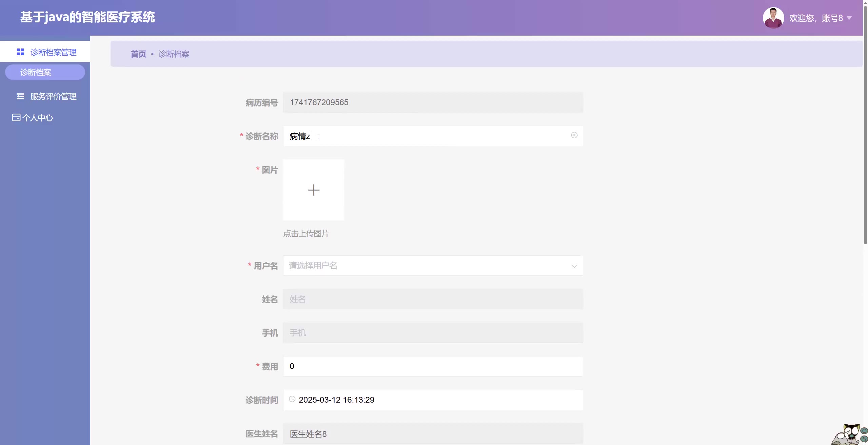The image size is (868, 445).
Task: Click the clock icon in the 诊断时间 field
Action: [292, 400]
